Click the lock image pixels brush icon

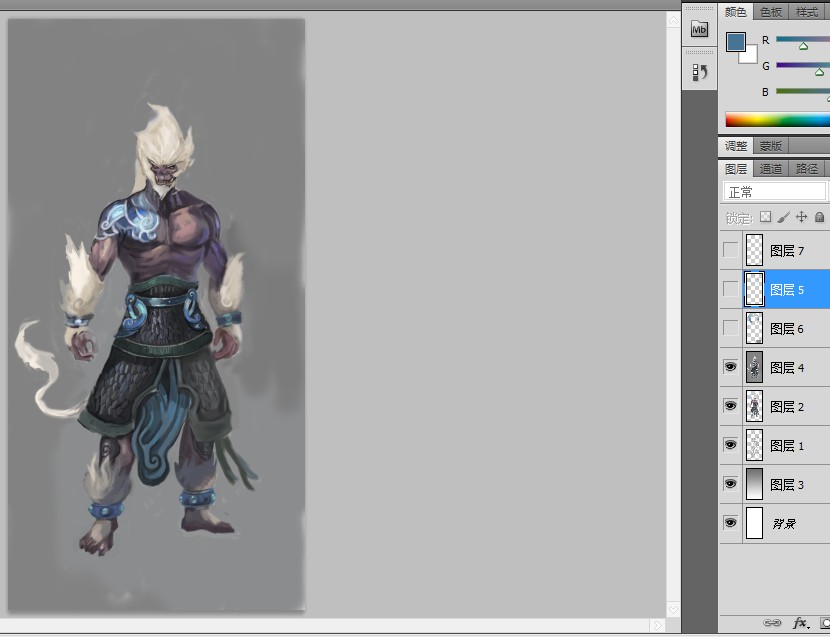[x=783, y=217]
